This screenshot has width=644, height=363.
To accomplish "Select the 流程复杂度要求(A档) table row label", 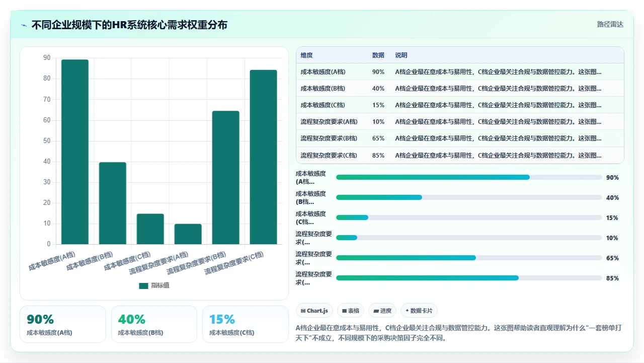I will [329, 122].
